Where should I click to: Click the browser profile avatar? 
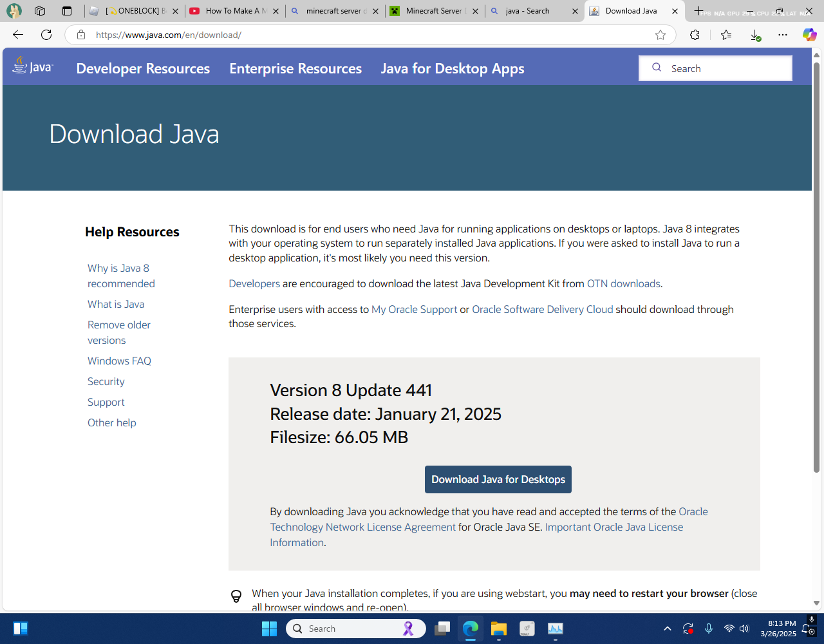point(14,11)
